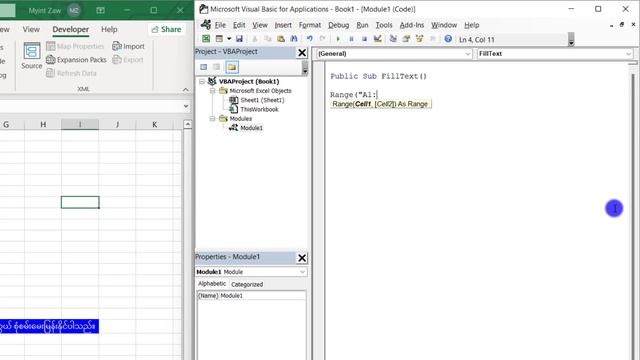
Task: Open Project Explorer toolbar icon
Action: (x=393, y=39)
